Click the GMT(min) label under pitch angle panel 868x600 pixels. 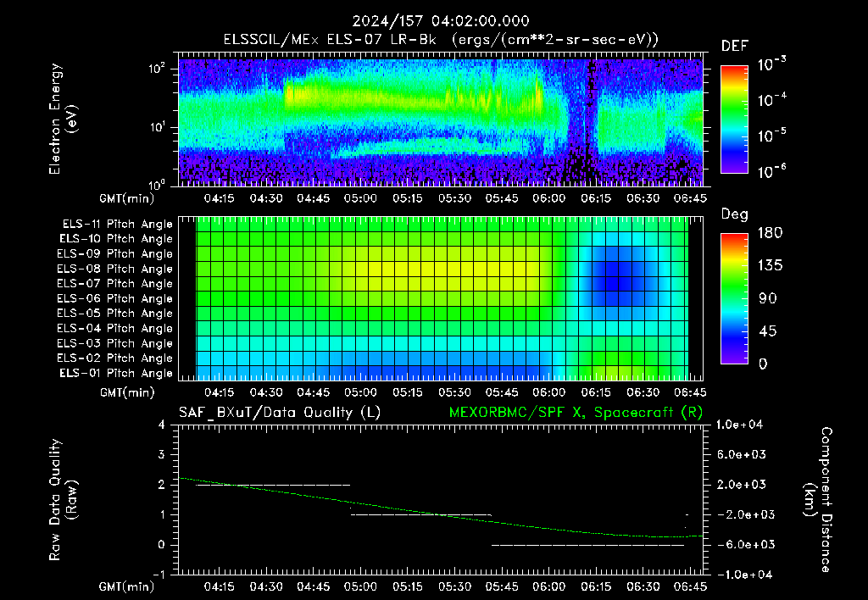tap(126, 393)
